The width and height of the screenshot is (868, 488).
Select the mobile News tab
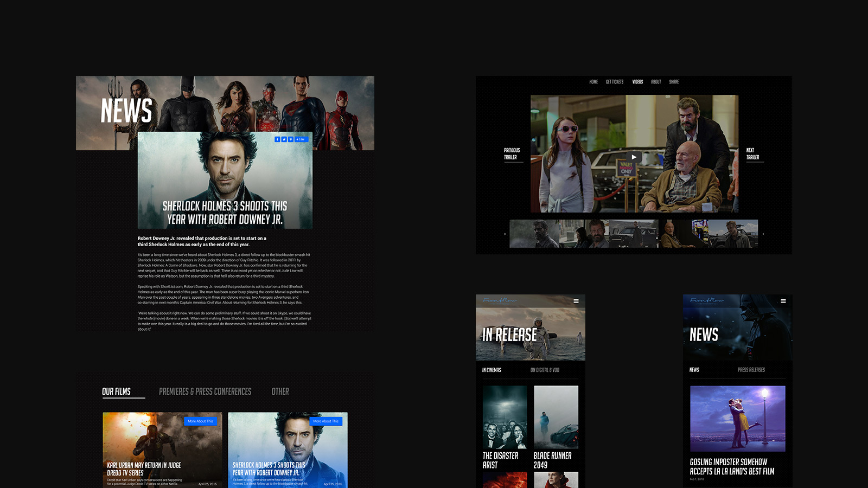[x=694, y=370]
